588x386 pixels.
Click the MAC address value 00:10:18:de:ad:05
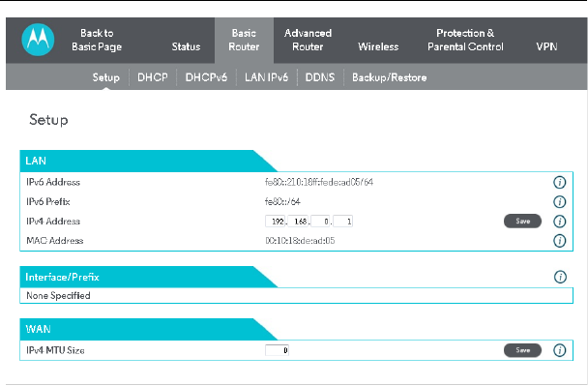300,241
